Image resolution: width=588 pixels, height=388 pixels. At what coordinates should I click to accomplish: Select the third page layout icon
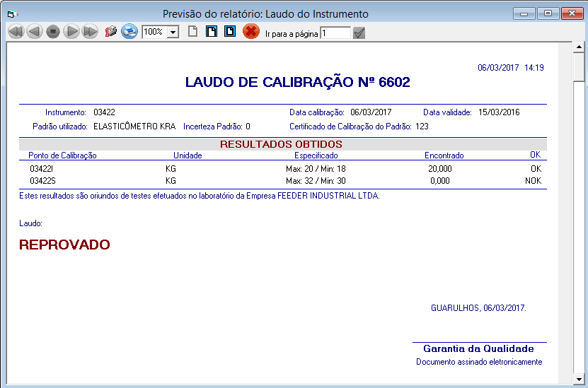coord(230,31)
